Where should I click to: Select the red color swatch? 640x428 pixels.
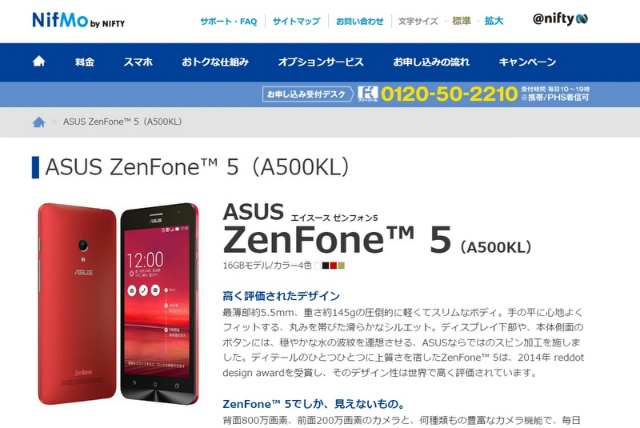(x=333, y=266)
